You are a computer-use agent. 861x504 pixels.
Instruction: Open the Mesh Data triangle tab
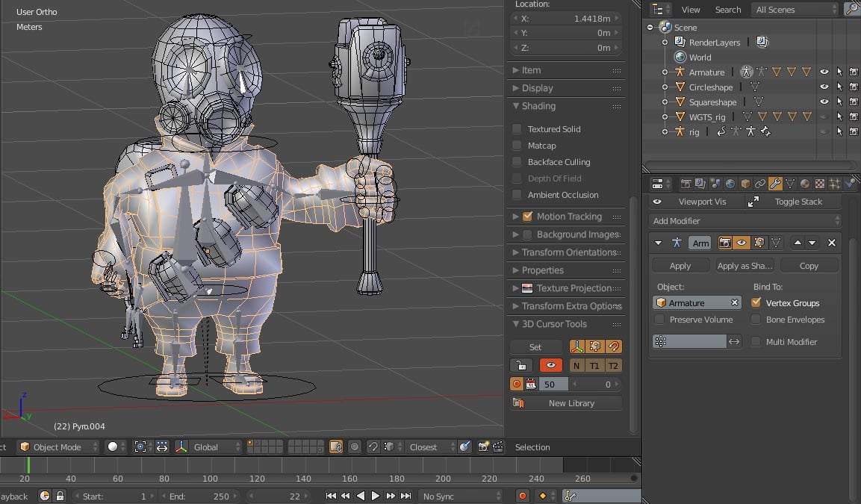(x=789, y=184)
